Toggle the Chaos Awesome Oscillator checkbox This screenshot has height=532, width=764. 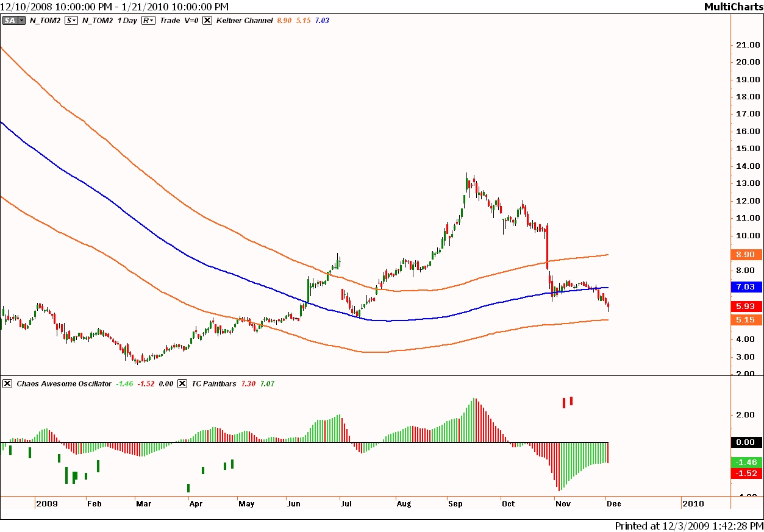[x=7, y=383]
